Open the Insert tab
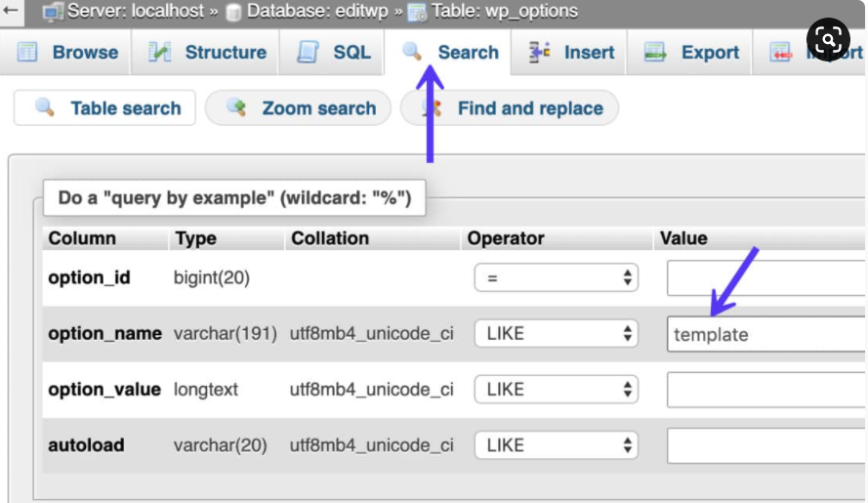 click(572, 53)
